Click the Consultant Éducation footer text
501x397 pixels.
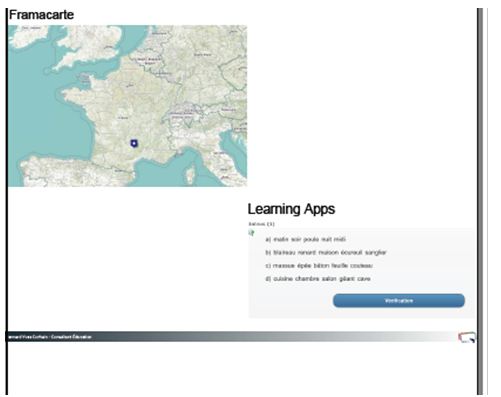pos(71,337)
